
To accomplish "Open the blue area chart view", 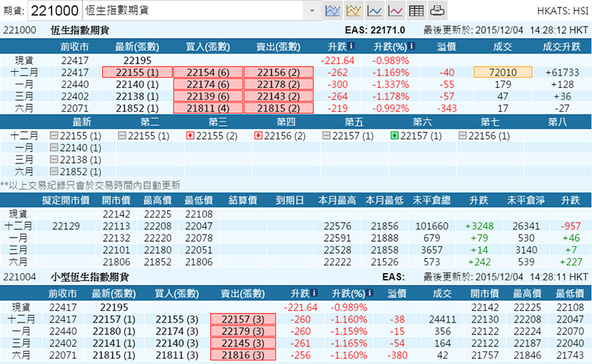I will [332, 10].
